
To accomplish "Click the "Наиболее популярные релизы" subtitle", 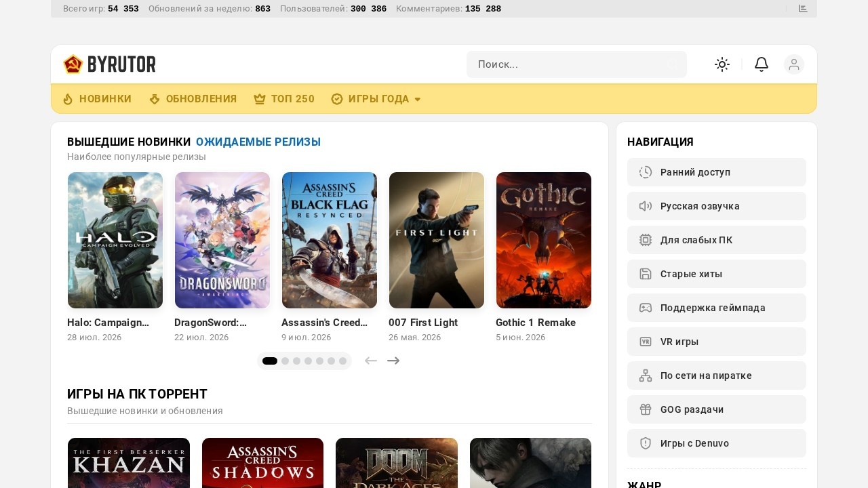I will 136,157.
